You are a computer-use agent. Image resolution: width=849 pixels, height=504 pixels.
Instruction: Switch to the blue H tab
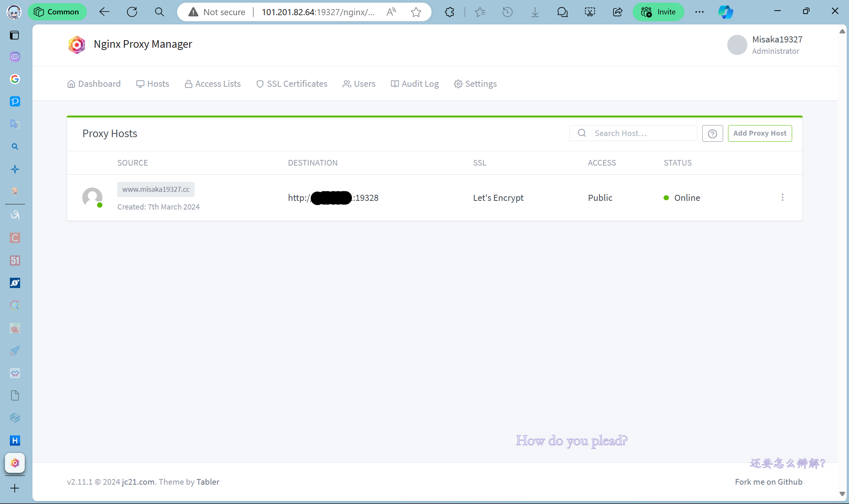pyautogui.click(x=15, y=441)
